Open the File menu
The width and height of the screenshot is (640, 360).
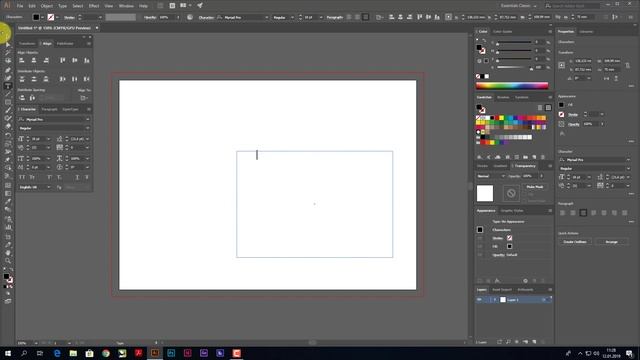(20, 6)
